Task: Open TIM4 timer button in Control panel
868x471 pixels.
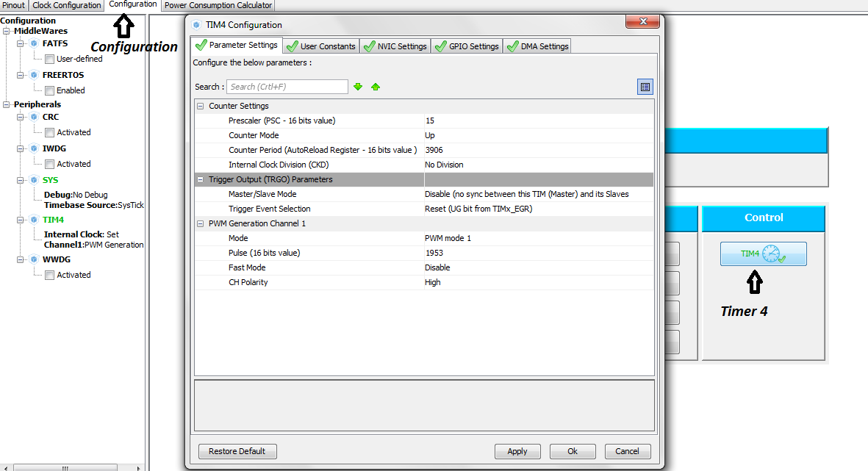Action: tap(763, 254)
